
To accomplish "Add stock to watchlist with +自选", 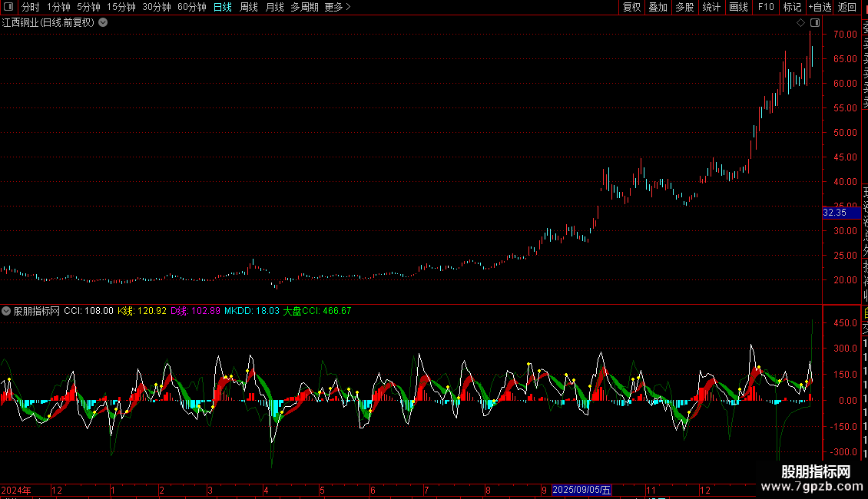I will click(820, 7).
